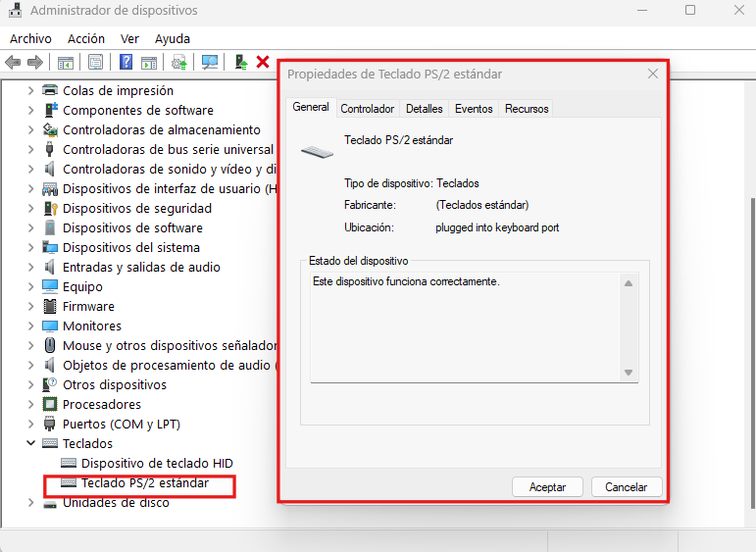Open the Ver menu

[129, 38]
